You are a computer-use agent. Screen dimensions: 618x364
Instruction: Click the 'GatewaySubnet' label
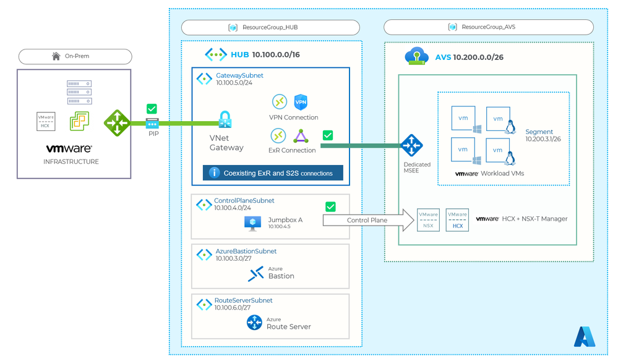[x=239, y=75]
